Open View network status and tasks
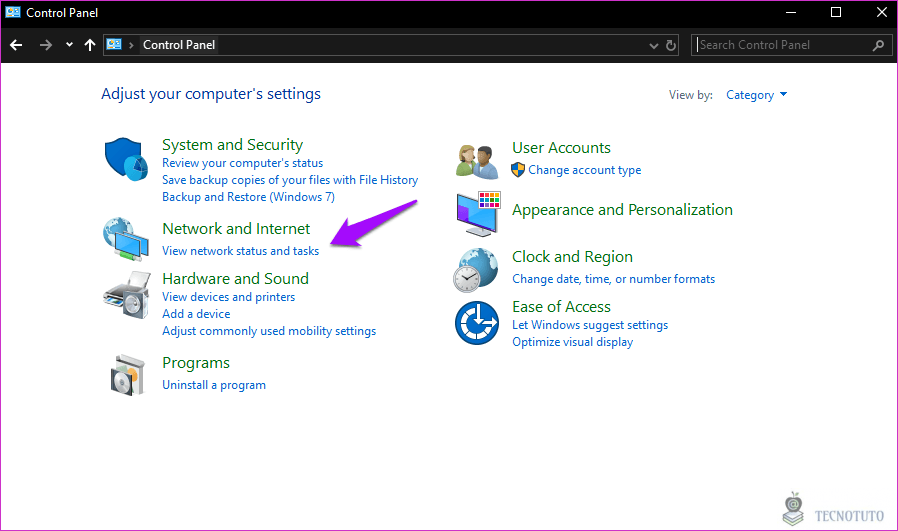 click(241, 251)
